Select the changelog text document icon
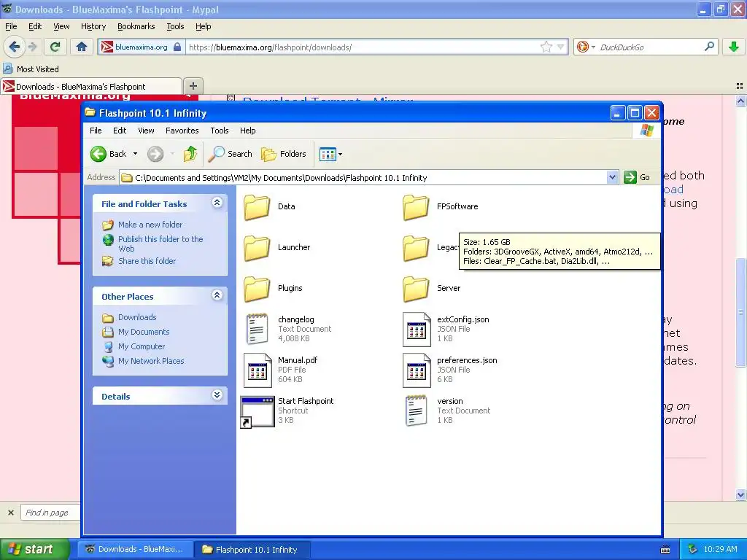This screenshot has width=747, height=560. pyautogui.click(x=257, y=329)
